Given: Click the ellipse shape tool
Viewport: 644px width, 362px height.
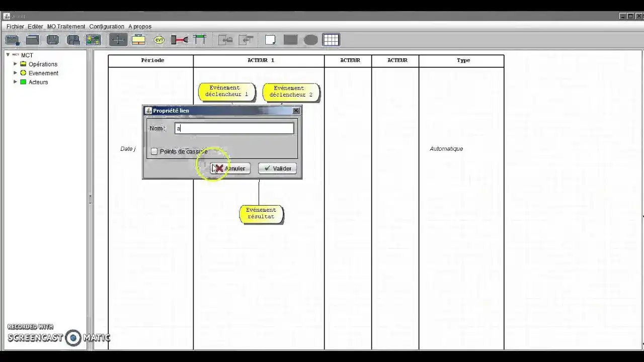Looking at the screenshot, I should tap(310, 39).
